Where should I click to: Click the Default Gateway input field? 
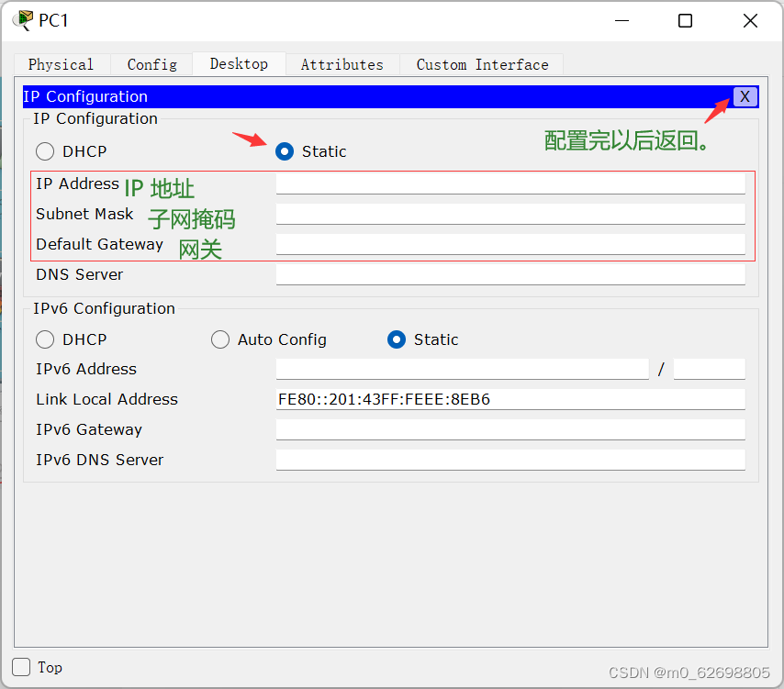(510, 244)
